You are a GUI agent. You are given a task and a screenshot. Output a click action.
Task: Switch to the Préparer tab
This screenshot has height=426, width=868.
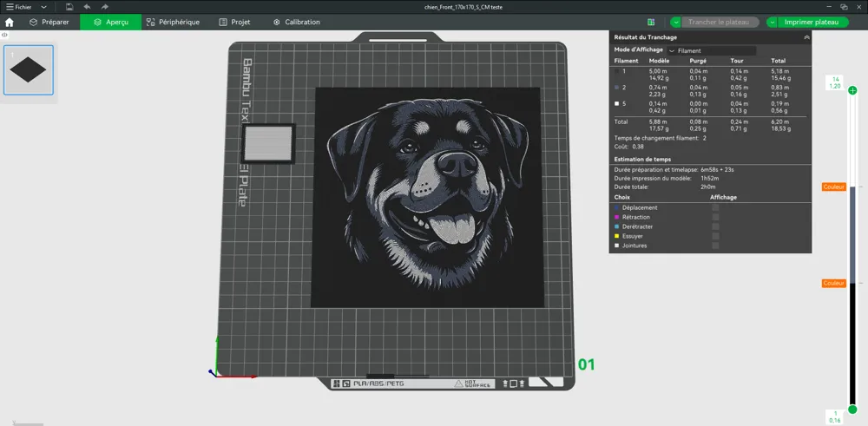(49, 22)
